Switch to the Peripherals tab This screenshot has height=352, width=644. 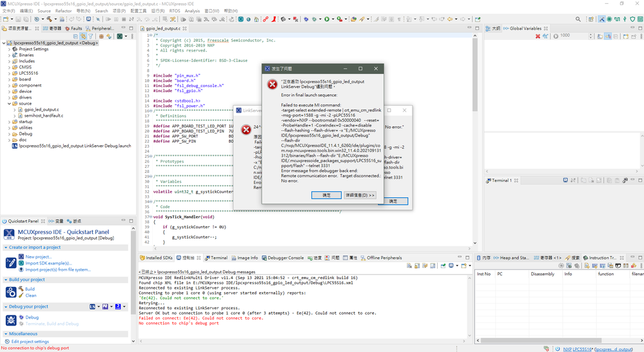tap(100, 28)
